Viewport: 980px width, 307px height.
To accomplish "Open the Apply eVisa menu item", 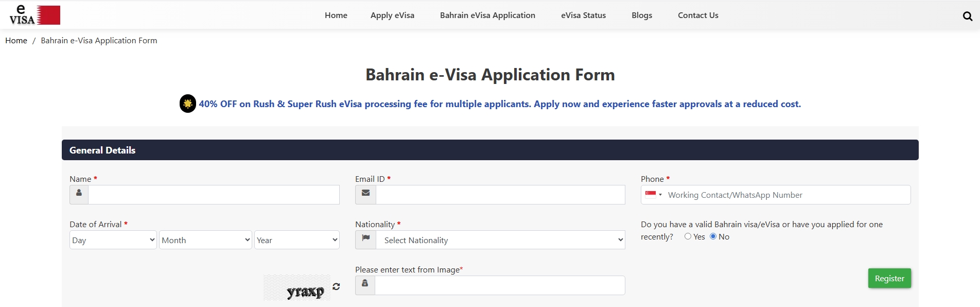I will click(x=392, y=15).
